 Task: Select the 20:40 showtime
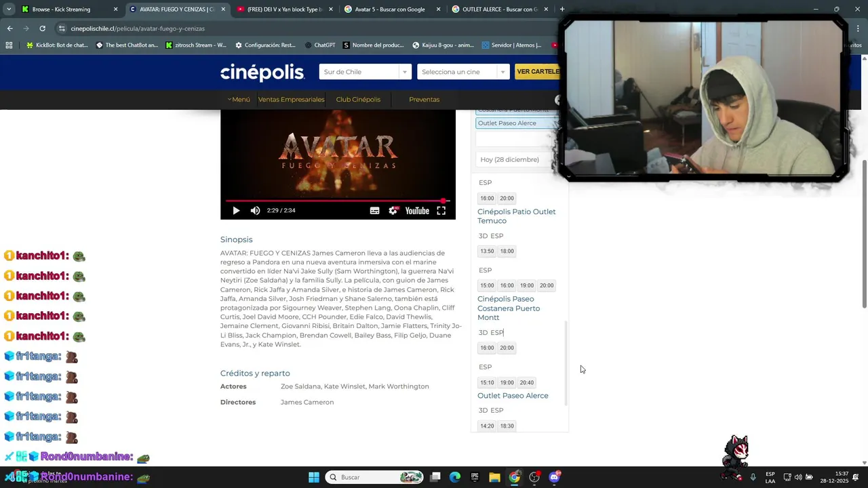pyautogui.click(x=527, y=383)
